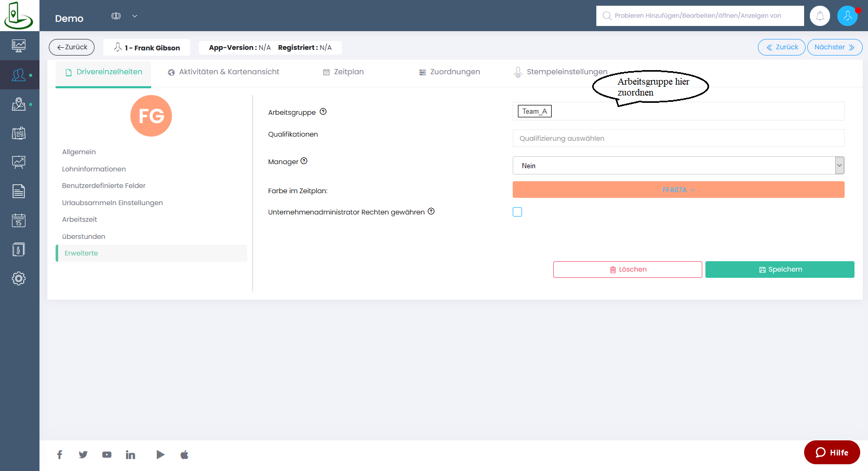The width and height of the screenshot is (868, 471).
Task: Switch to Aktivitäten & Kartenansicht tab
Action: [223, 72]
